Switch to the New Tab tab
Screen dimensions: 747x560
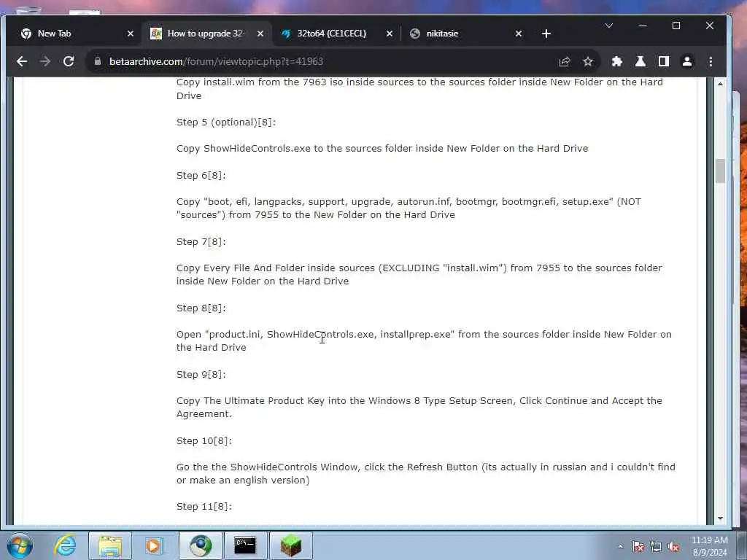[x=71, y=34]
